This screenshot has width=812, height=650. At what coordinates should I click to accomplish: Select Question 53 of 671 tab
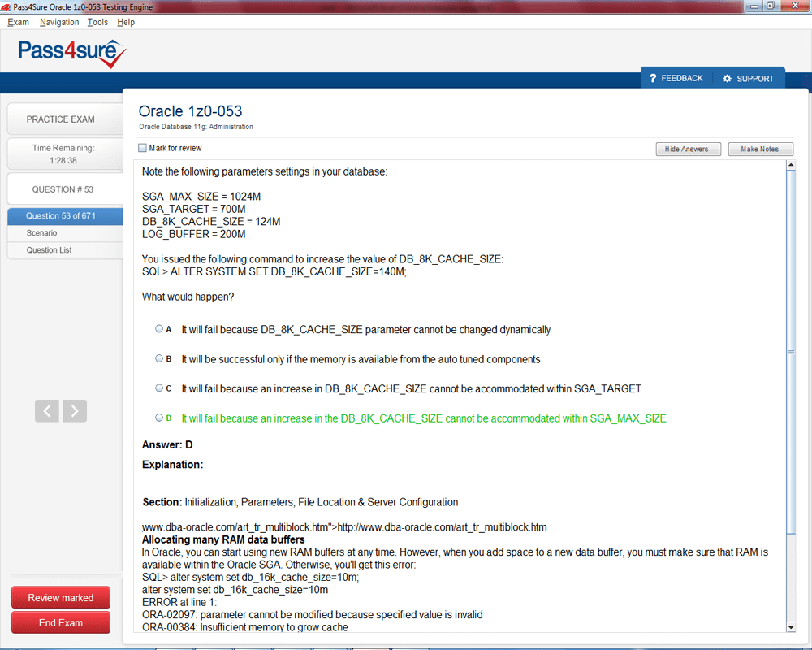[65, 215]
